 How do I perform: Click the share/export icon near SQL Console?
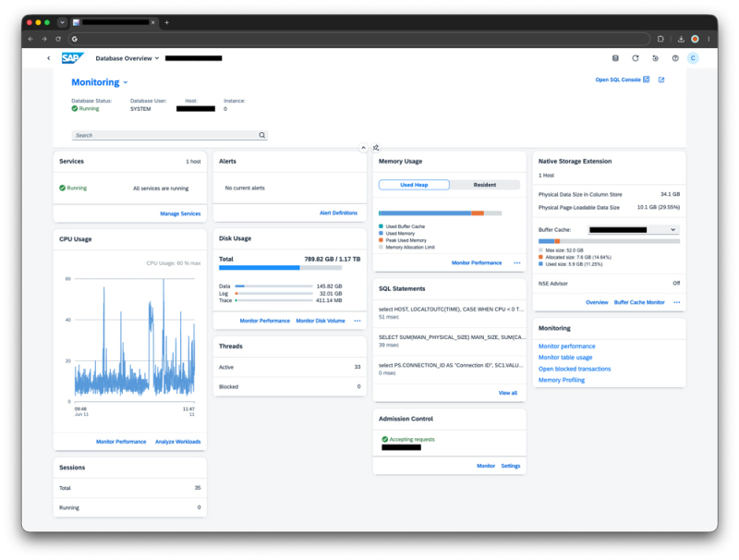(661, 79)
